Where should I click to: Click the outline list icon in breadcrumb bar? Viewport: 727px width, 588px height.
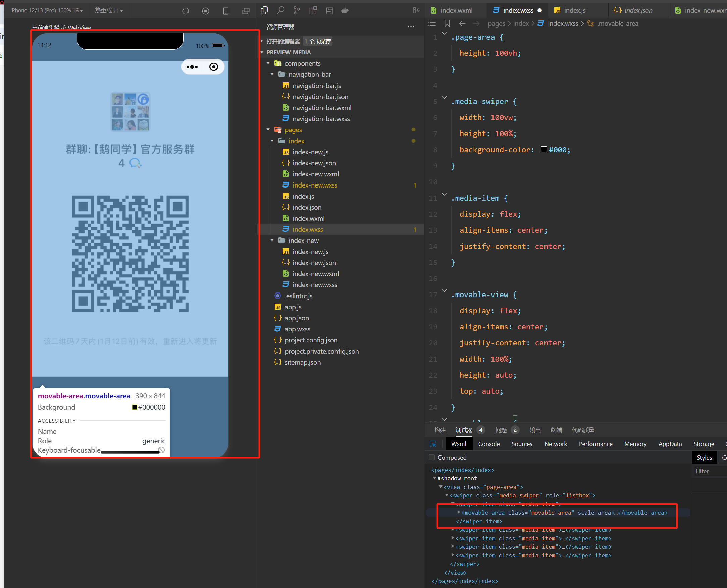[432, 23]
